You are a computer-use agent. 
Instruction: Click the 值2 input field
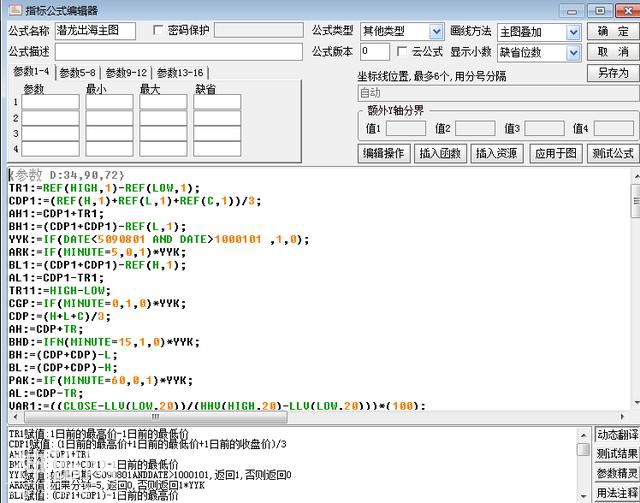pyautogui.click(x=475, y=128)
